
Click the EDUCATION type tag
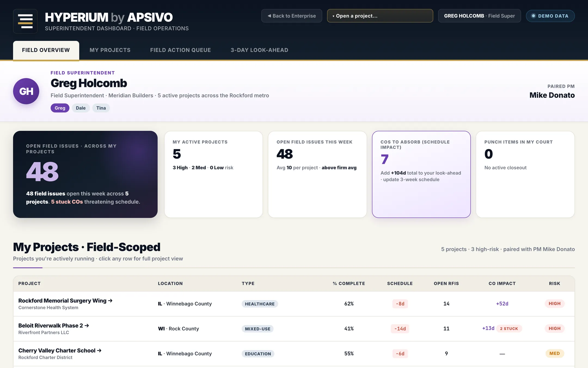[x=258, y=354]
